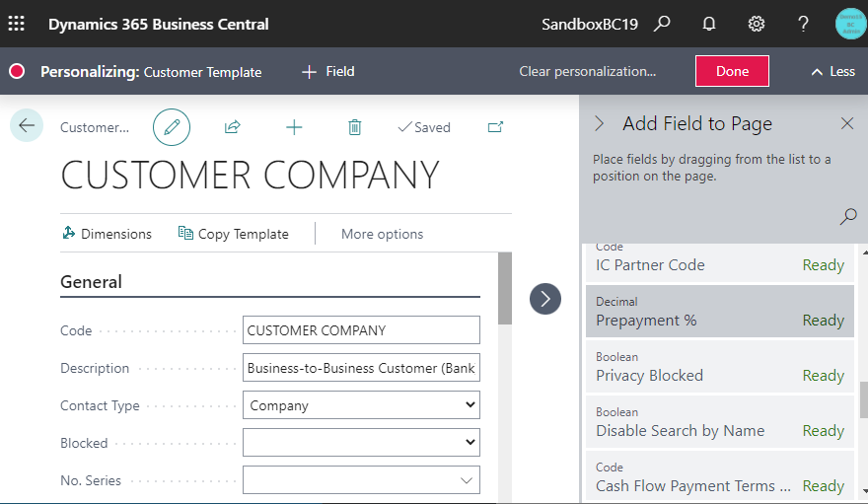Click the search magnifier in top bar
Image resolution: width=868 pixels, height=504 pixels.
(x=662, y=24)
